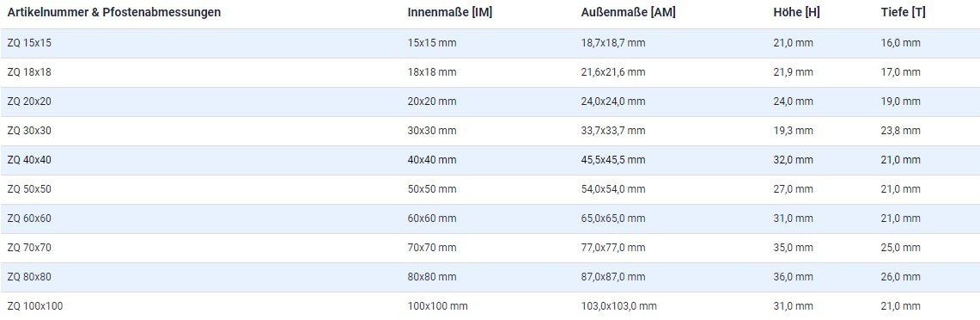Click the '18x18 mm' inner dimension cell

click(x=432, y=72)
